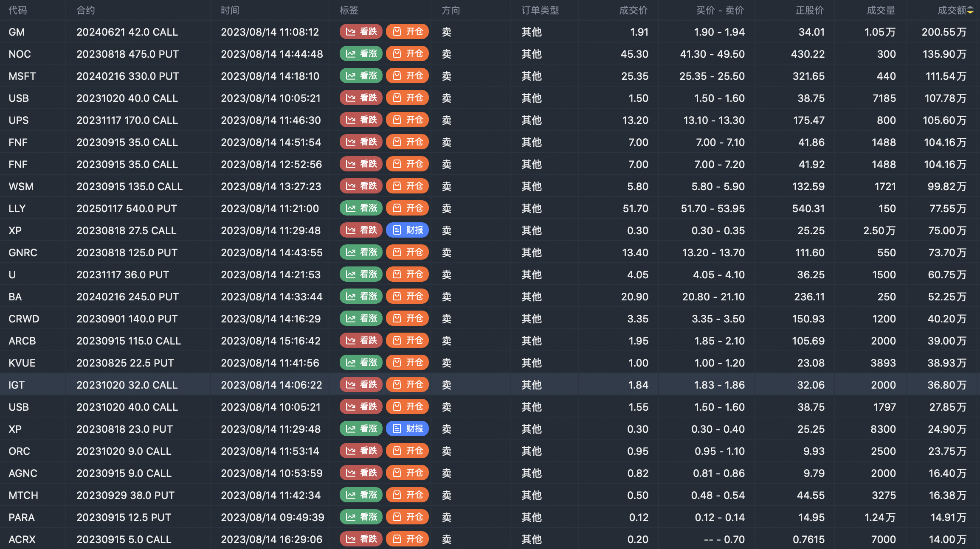Sort by the 成交量 column header

(x=881, y=11)
